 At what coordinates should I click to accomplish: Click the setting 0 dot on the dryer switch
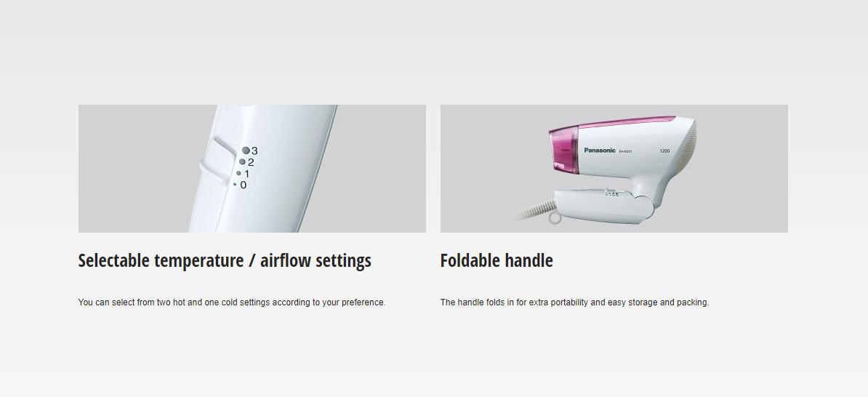[x=235, y=185]
